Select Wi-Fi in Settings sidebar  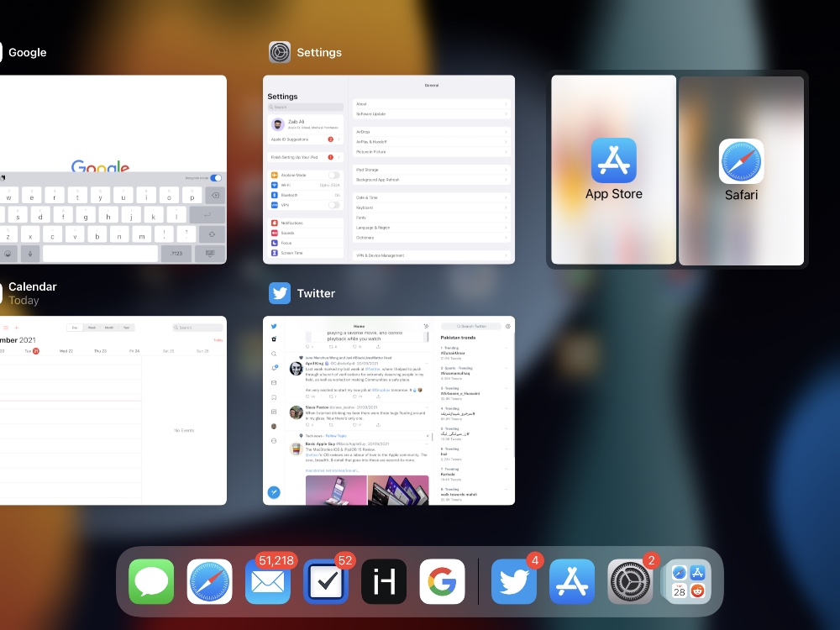pyautogui.click(x=306, y=186)
